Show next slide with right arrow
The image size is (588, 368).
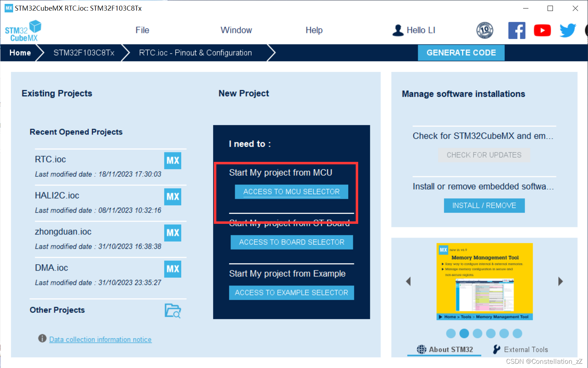(560, 282)
